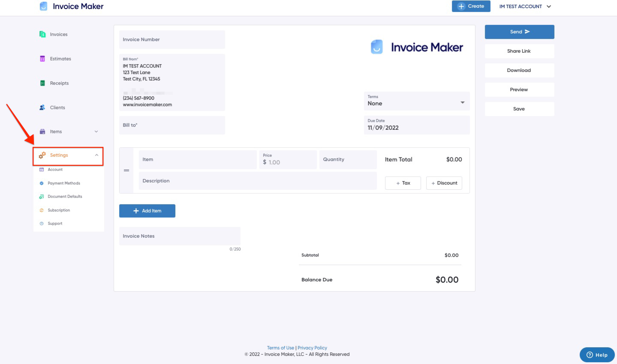
Task: Click the Support submenu icon
Action: point(42,224)
